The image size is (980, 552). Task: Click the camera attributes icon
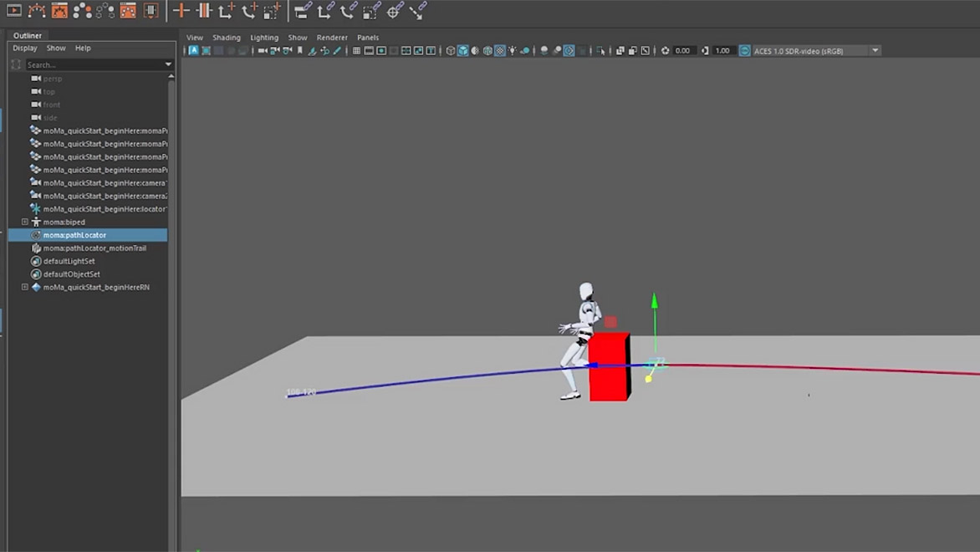(x=288, y=51)
